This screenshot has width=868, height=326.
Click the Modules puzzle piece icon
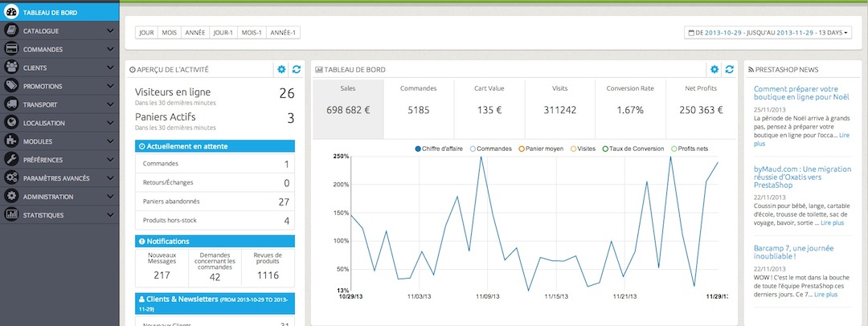point(11,141)
